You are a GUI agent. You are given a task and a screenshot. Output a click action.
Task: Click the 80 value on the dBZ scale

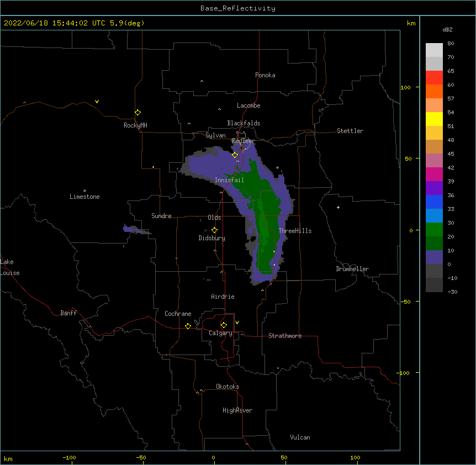pyautogui.click(x=451, y=44)
